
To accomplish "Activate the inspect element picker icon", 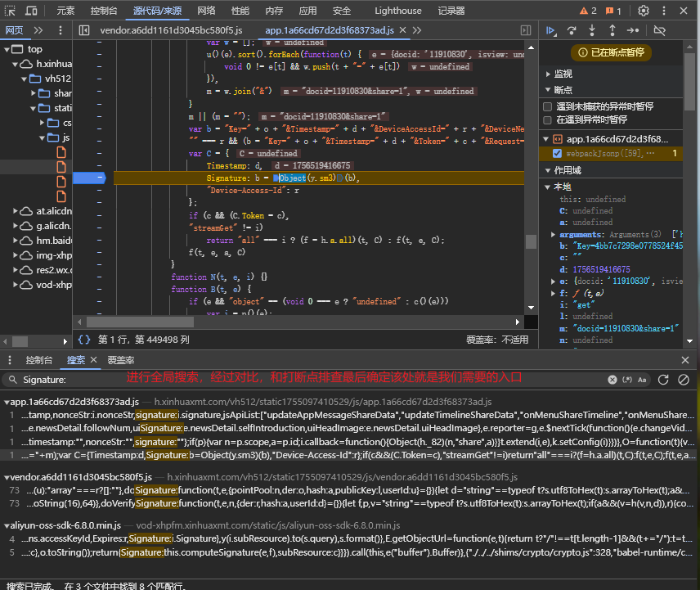I will pos(10,11).
